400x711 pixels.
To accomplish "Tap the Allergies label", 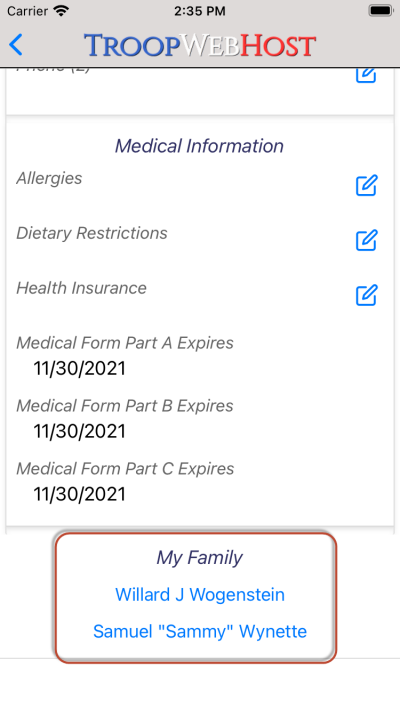I will [x=49, y=179].
